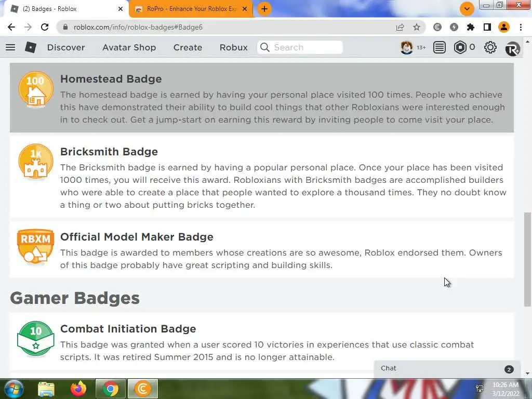The image size is (532, 399).
Task: Open Robux in Roblox navbar
Action: click(233, 47)
